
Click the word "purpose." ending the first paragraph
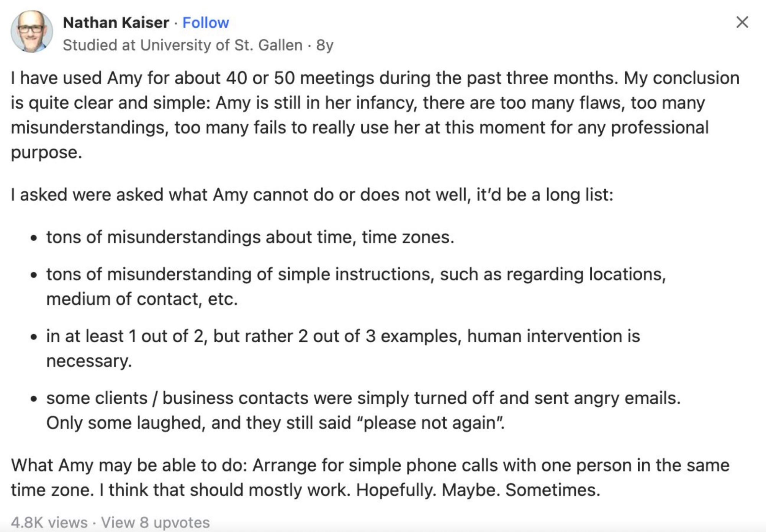click(x=46, y=152)
